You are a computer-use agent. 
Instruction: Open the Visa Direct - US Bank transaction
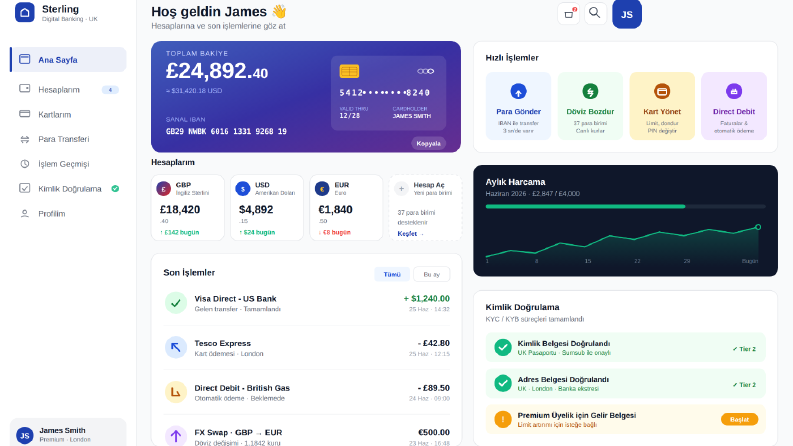(x=306, y=303)
